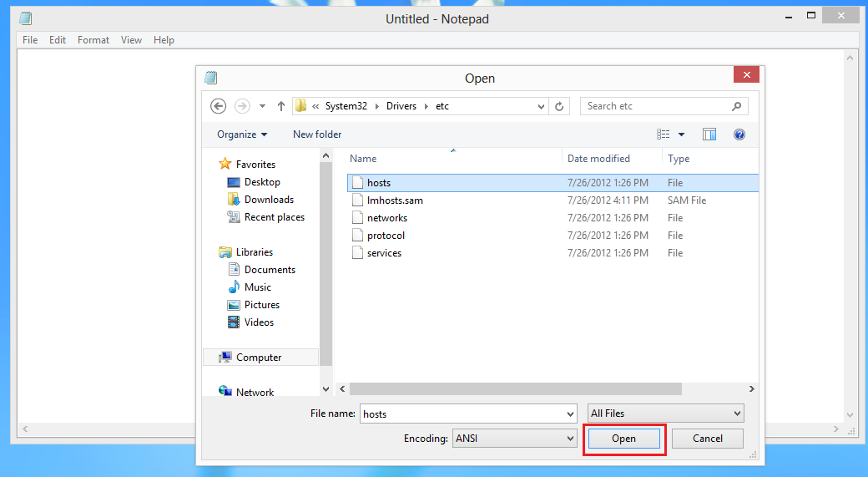
Task: Open the Encoding ANSI dropdown
Action: pos(514,439)
